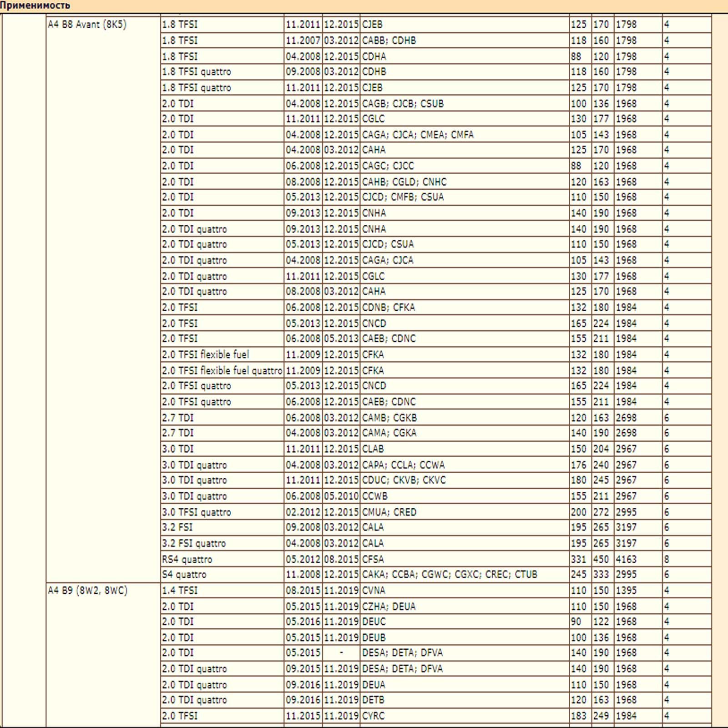Viewport: 728px width, 728px height.
Task: Click the CAGB; CJCB; CSUB codes cell
Action: click(403, 104)
